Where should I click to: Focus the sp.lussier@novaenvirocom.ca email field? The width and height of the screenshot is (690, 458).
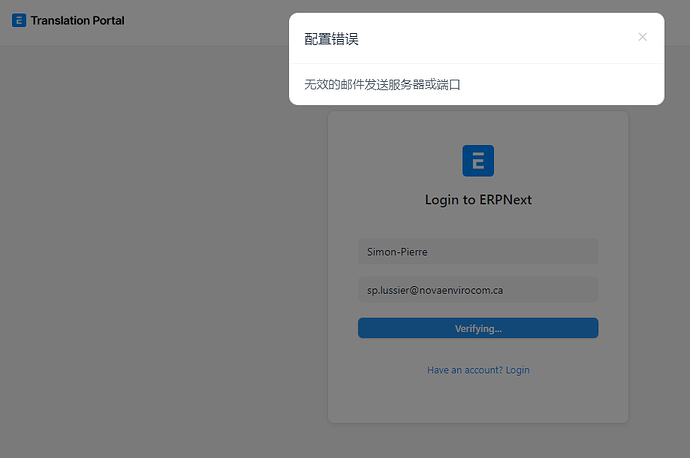[478, 290]
